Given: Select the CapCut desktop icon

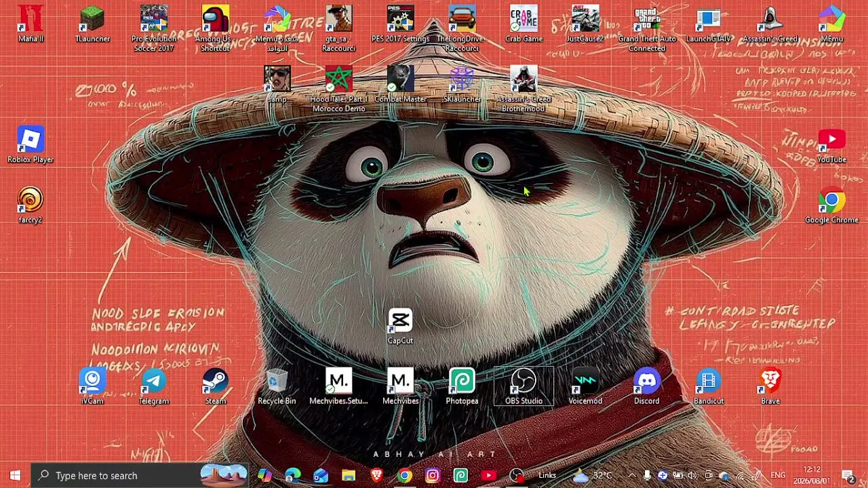Looking at the screenshot, I should point(400,326).
